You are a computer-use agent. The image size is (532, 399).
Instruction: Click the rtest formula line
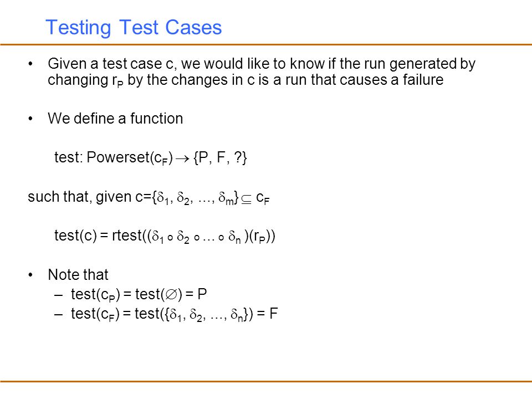pos(165,236)
